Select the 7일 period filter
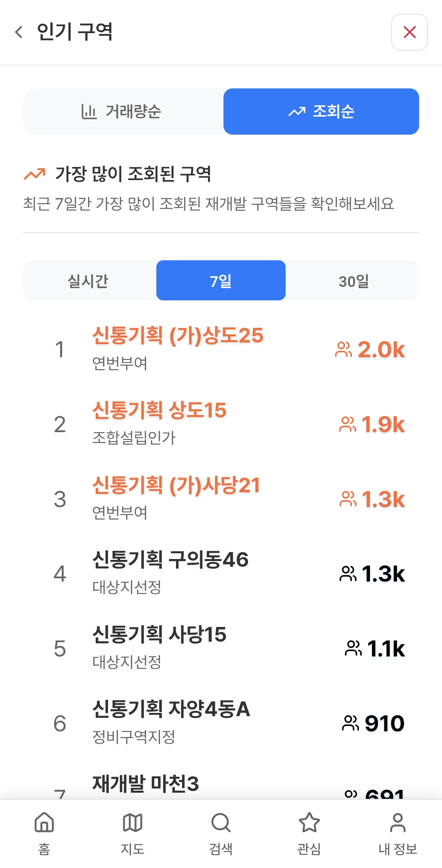 click(221, 281)
